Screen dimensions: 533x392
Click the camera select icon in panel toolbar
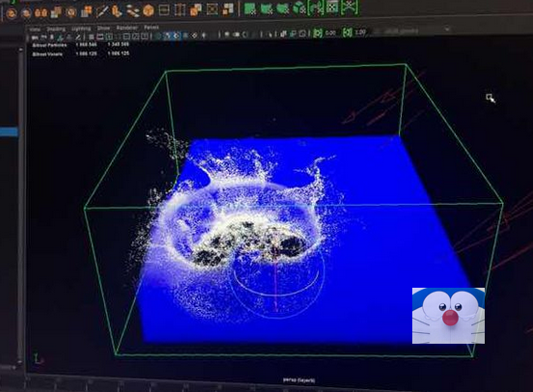[x=35, y=38]
